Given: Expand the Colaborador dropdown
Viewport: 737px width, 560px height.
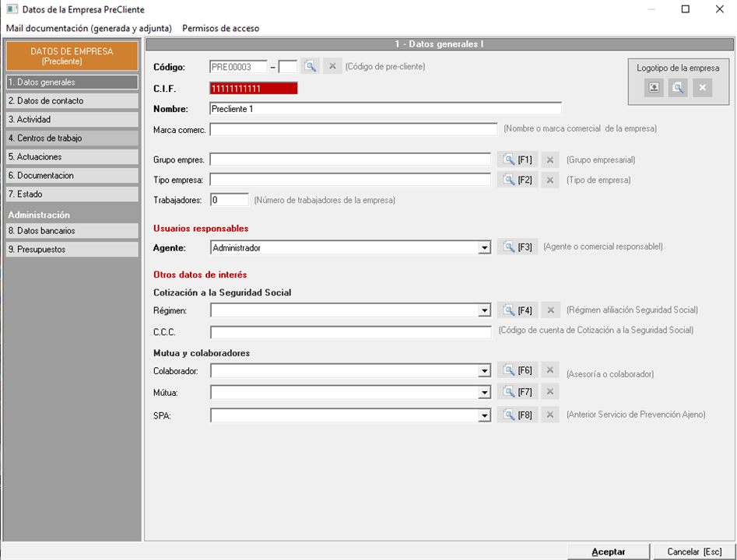Looking at the screenshot, I should tap(485, 371).
